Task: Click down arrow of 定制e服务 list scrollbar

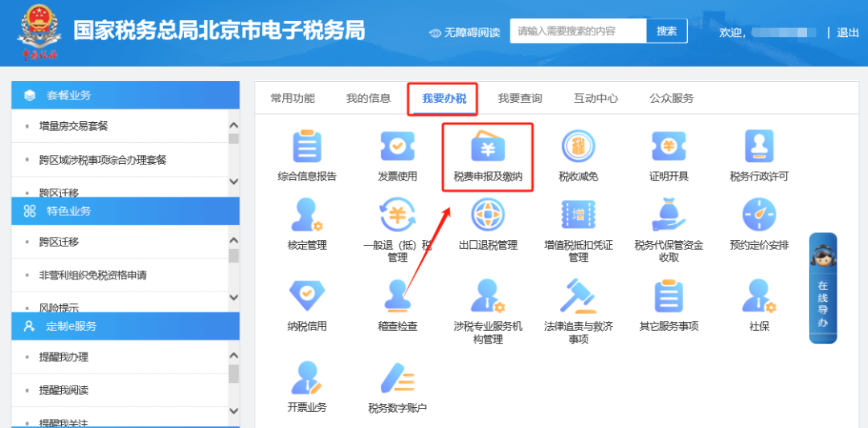Action: pos(234,411)
